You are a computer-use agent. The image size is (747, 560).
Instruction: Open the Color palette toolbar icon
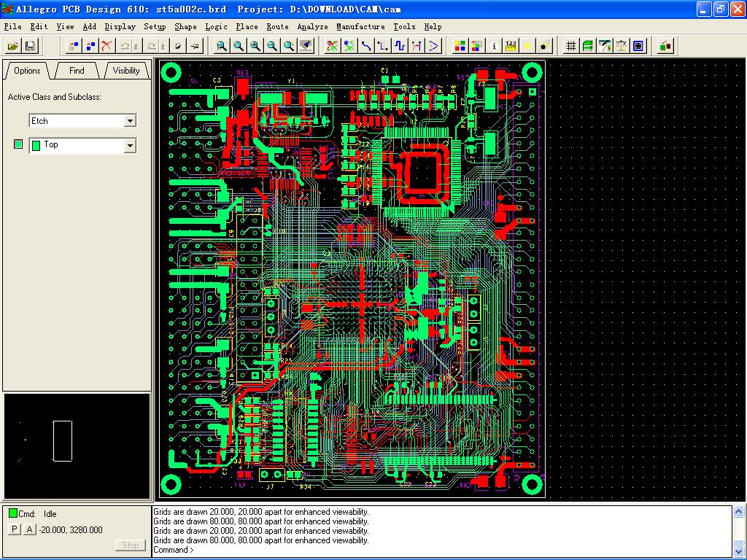click(460, 46)
